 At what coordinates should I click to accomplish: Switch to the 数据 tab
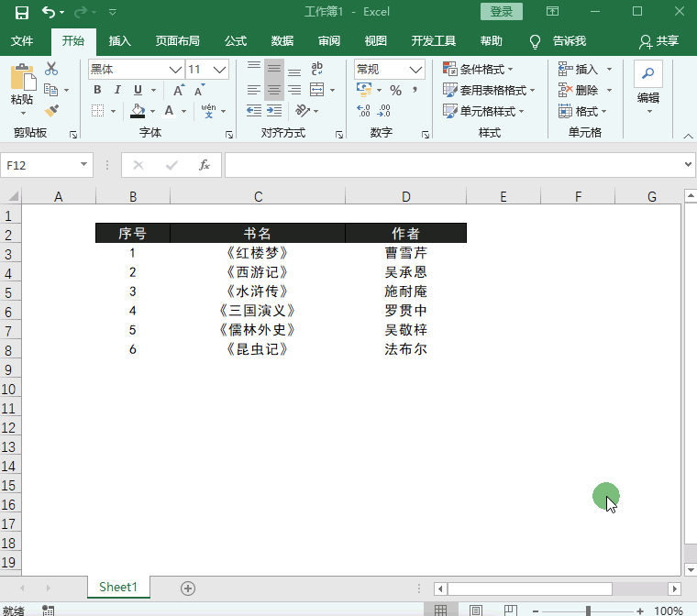[282, 41]
